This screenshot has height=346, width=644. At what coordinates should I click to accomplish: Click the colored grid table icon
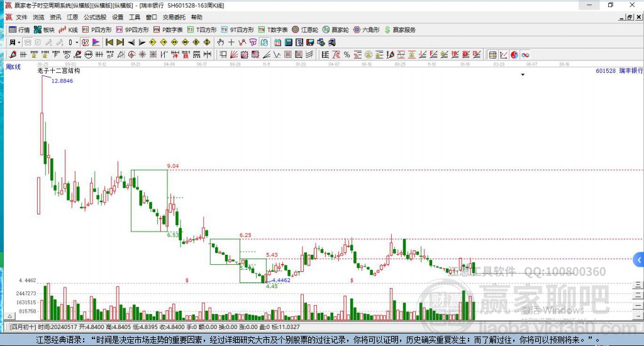click(492, 55)
